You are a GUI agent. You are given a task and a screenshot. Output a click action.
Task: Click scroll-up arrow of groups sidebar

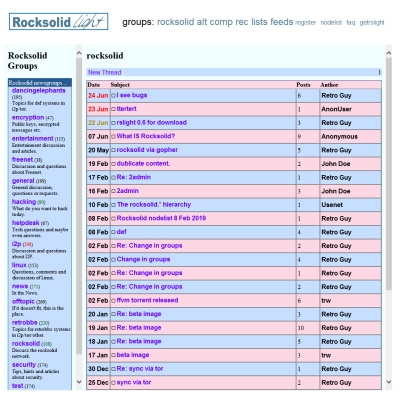[x=79, y=53]
